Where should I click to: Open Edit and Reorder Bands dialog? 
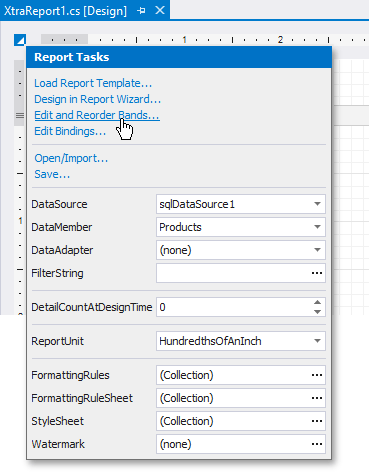click(97, 115)
